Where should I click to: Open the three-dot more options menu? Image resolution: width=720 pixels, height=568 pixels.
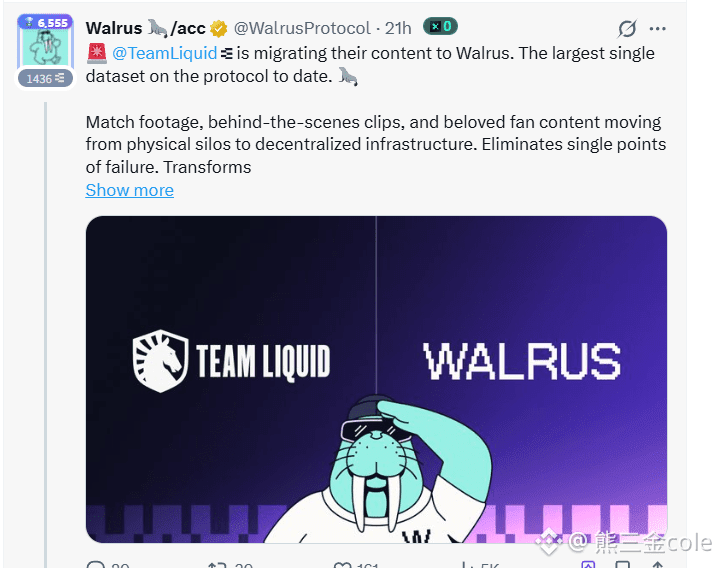658,29
